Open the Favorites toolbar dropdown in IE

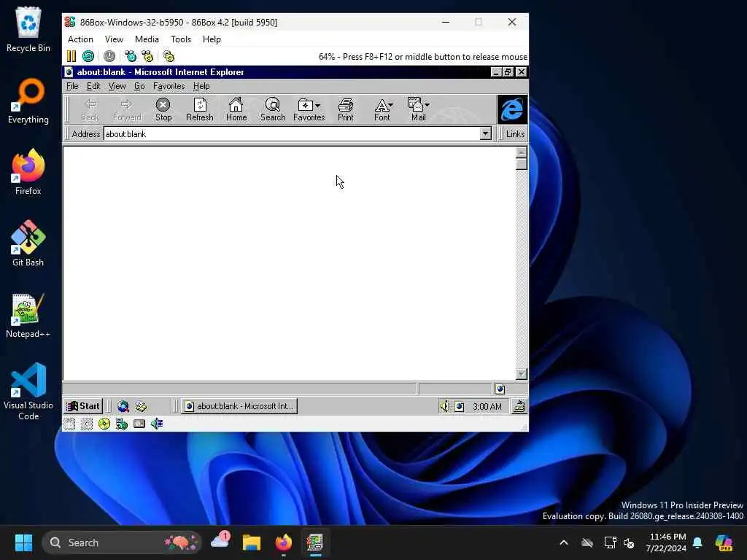tap(318, 105)
